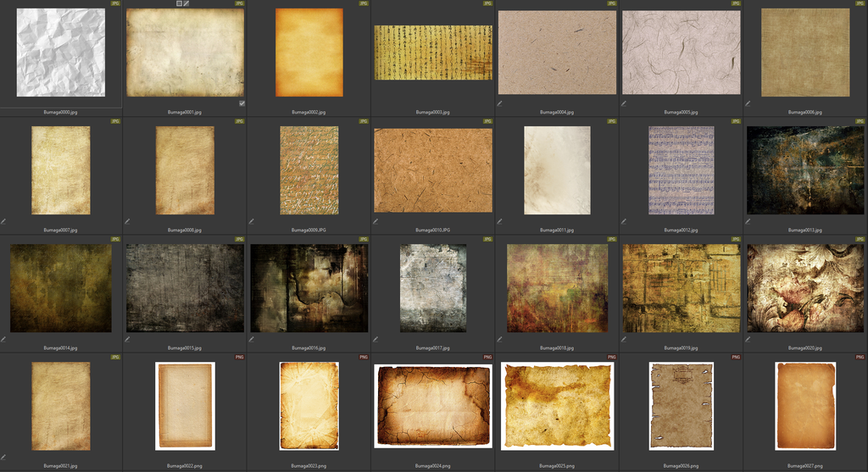Click the pencil icon on Bumaga0019.jpg
The image size is (868, 472).
[x=624, y=339]
